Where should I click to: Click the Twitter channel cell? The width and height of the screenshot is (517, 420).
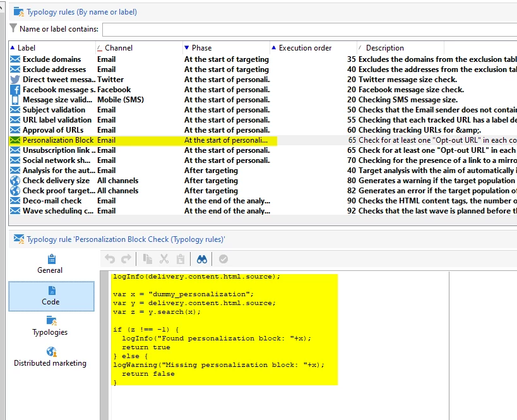110,80
